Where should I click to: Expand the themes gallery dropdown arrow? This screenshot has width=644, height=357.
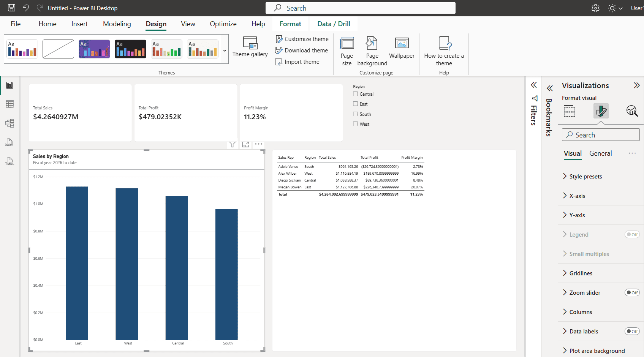(x=225, y=51)
